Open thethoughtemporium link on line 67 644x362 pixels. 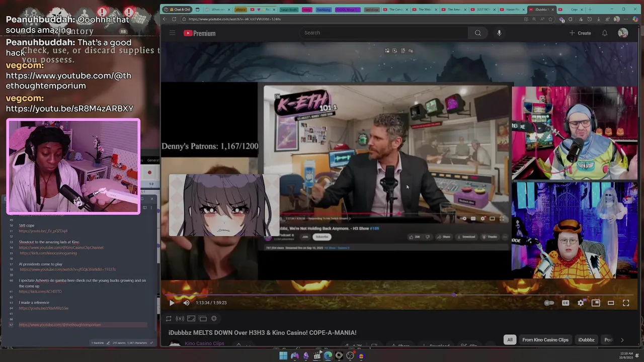pos(60,325)
